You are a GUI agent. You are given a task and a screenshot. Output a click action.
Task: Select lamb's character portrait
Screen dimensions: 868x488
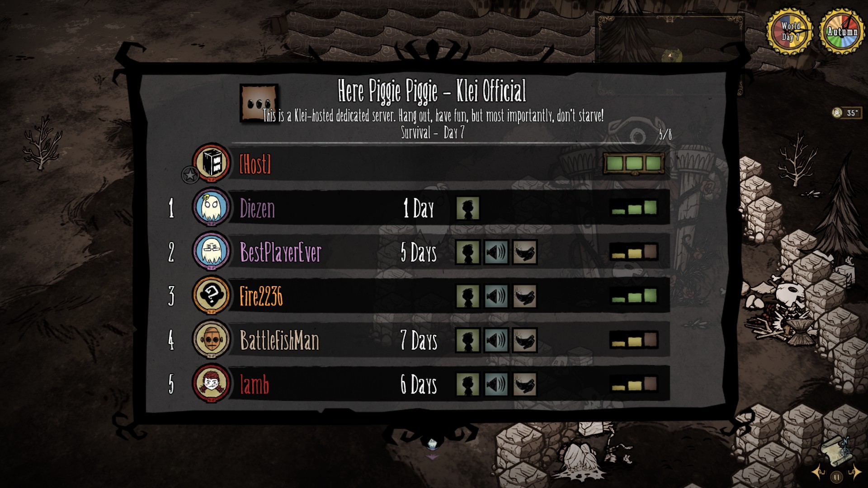coord(211,384)
